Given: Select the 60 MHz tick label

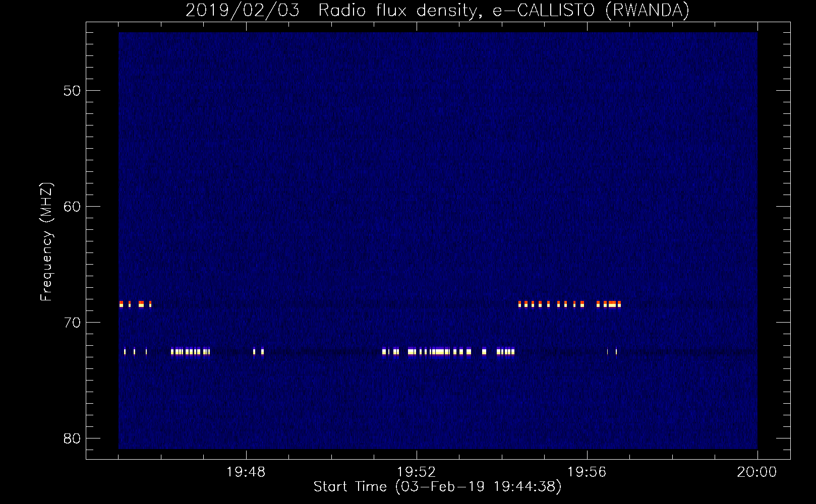Looking at the screenshot, I should (x=72, y=207).
